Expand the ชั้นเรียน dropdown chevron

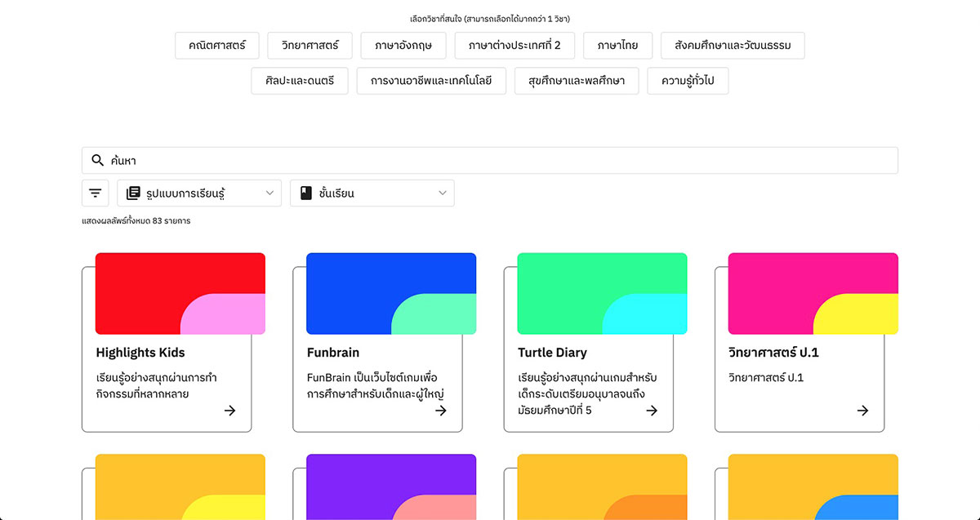coord(443,193)
